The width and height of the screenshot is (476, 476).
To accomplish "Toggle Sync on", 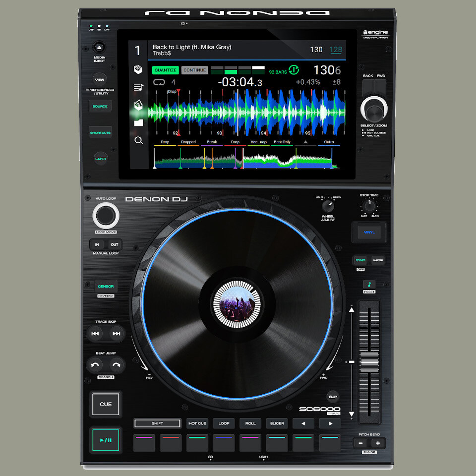I will [360, 260].
